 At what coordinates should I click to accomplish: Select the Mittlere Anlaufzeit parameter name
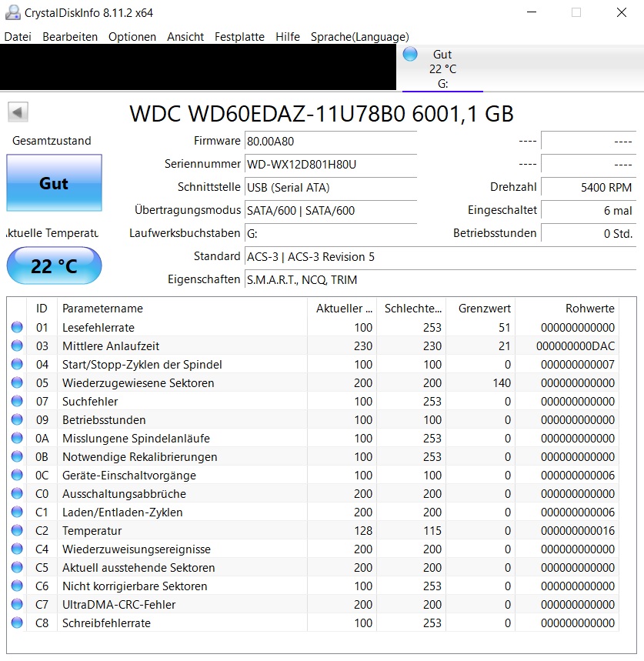tap(111, 346)
